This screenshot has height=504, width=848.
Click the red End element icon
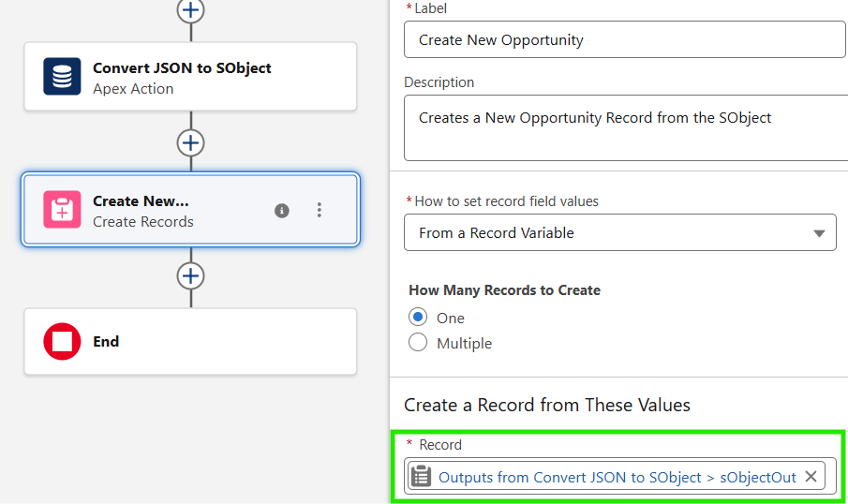[62, 342]
